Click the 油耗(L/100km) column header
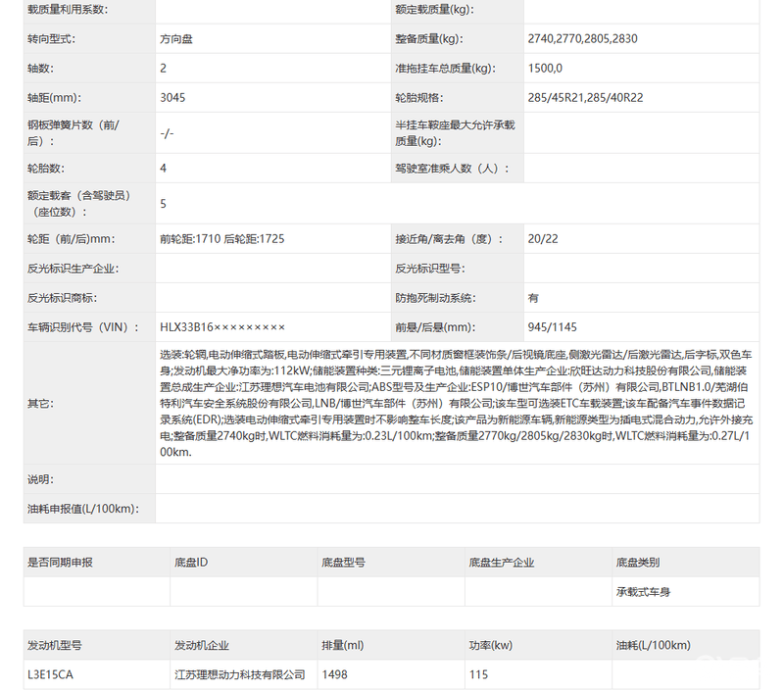Viewport: 784px width, 691px height. point(653,646)
